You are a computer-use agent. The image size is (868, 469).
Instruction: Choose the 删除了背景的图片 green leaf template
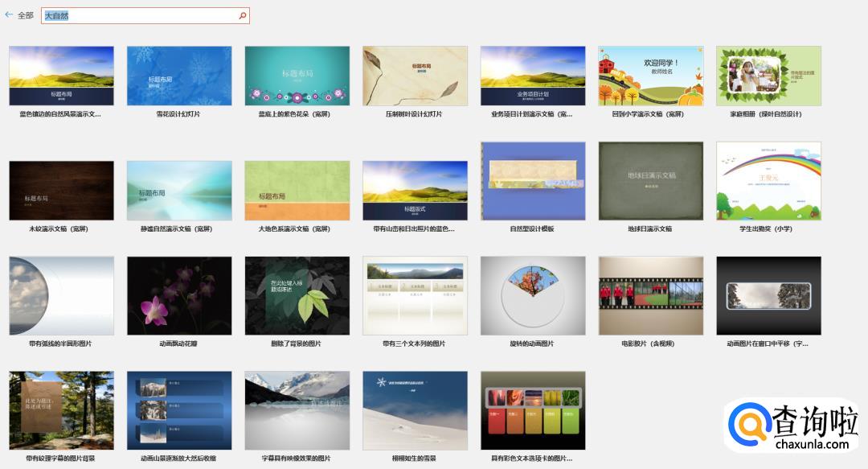click(x=297, y=295)
